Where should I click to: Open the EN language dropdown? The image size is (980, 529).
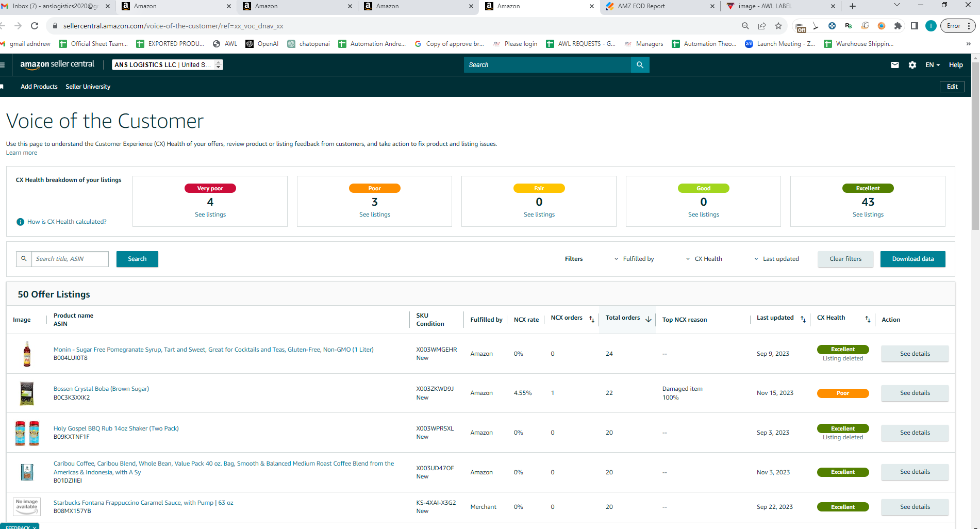tap(933, 65)
